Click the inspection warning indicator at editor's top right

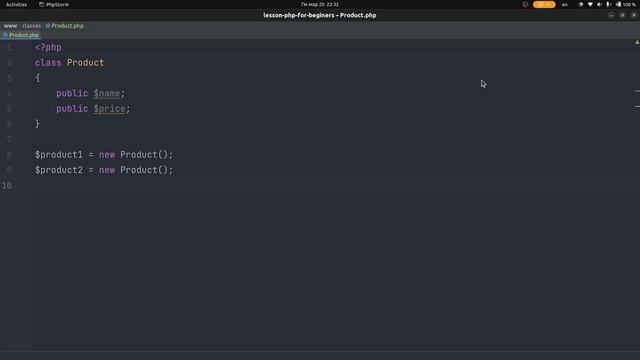click(637, 42)
